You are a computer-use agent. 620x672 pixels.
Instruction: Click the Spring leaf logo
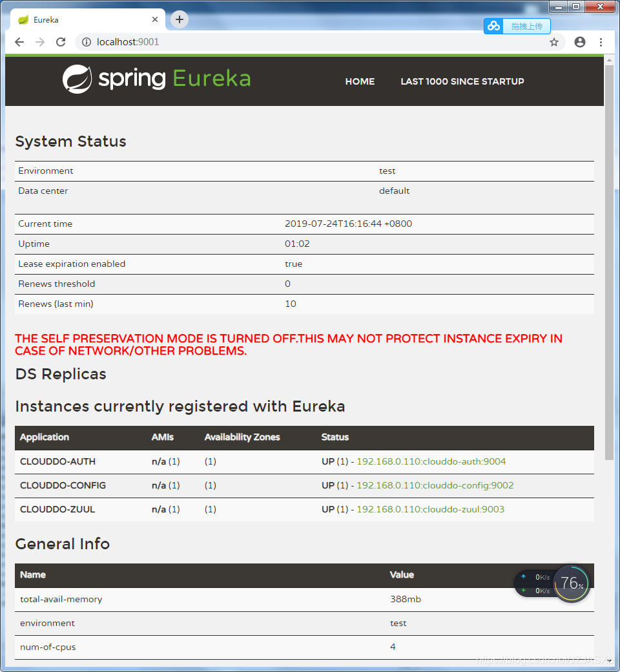click(x=77, y=79)
